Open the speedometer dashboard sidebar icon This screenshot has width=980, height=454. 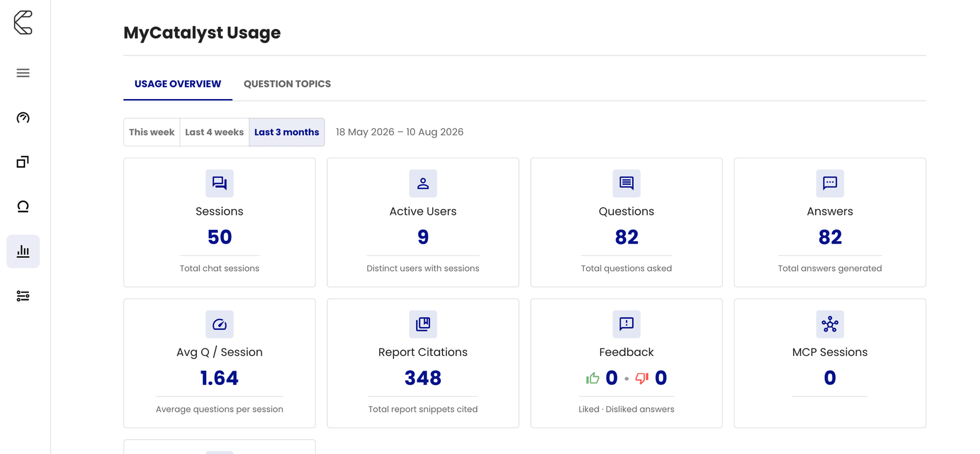click(x=23, y=118)
